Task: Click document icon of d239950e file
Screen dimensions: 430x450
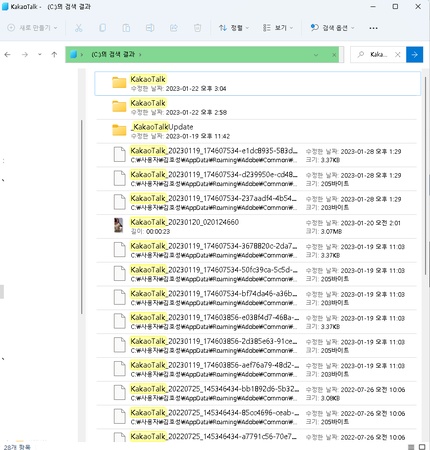Action: coord(119,178)
